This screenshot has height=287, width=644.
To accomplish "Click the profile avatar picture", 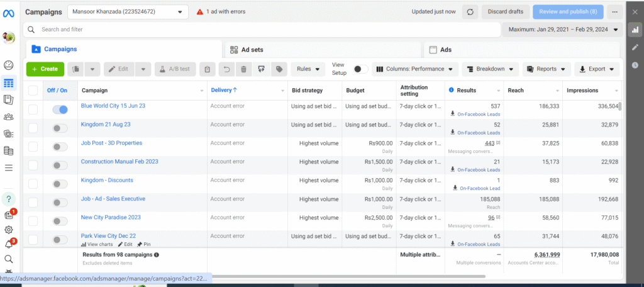I will pyautogui.click(x=9, y=37).
